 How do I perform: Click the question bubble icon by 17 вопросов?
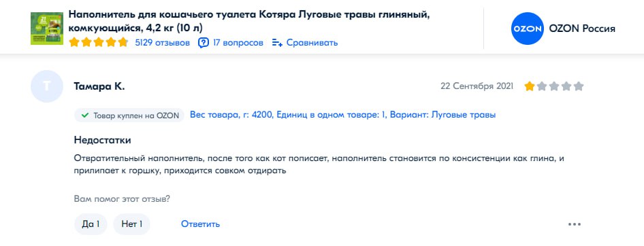(204, 43)
